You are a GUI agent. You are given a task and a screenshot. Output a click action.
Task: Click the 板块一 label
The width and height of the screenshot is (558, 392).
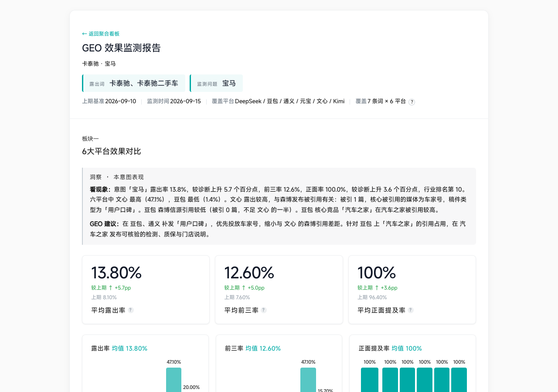point(90,139)
